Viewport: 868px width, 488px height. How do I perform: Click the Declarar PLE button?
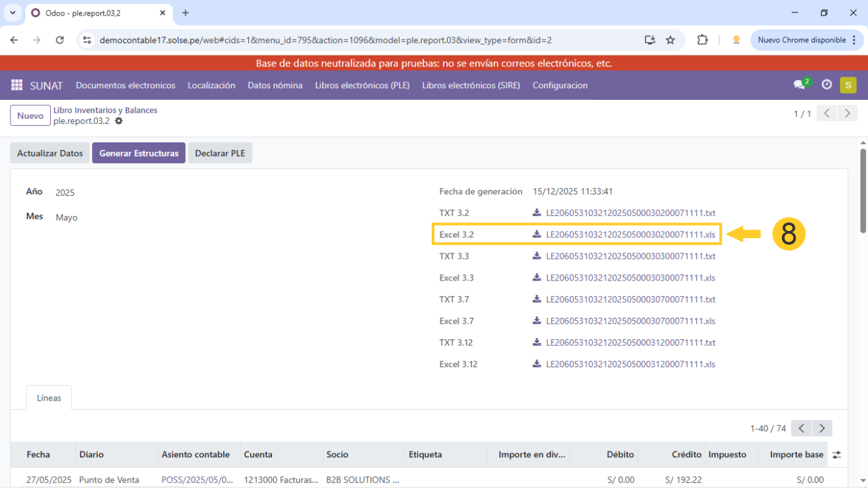(220, 153)
